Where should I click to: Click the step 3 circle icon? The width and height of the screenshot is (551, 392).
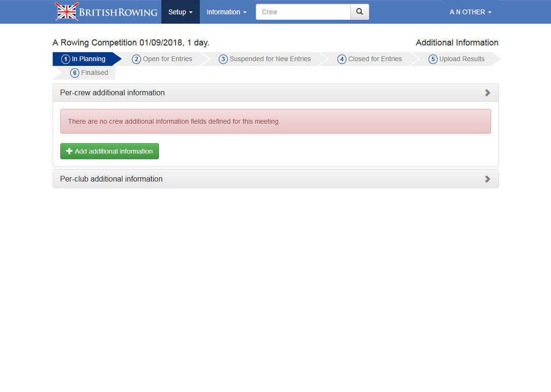pyautogui.click(x=223, y=59)
